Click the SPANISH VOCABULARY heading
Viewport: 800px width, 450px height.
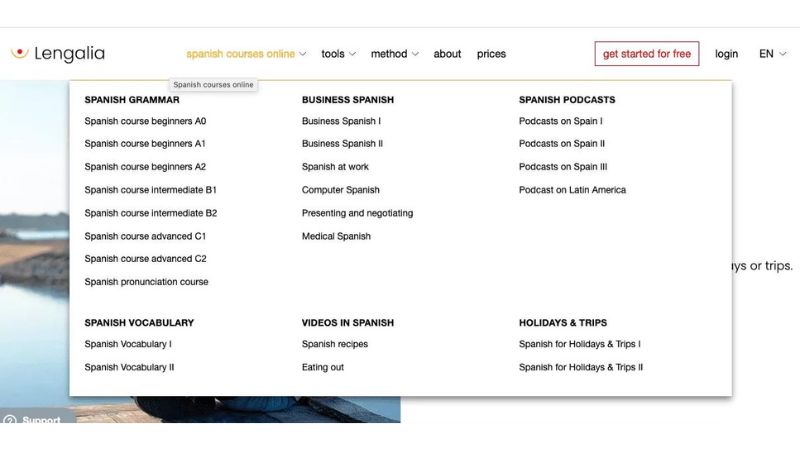(x=139, y=322)
